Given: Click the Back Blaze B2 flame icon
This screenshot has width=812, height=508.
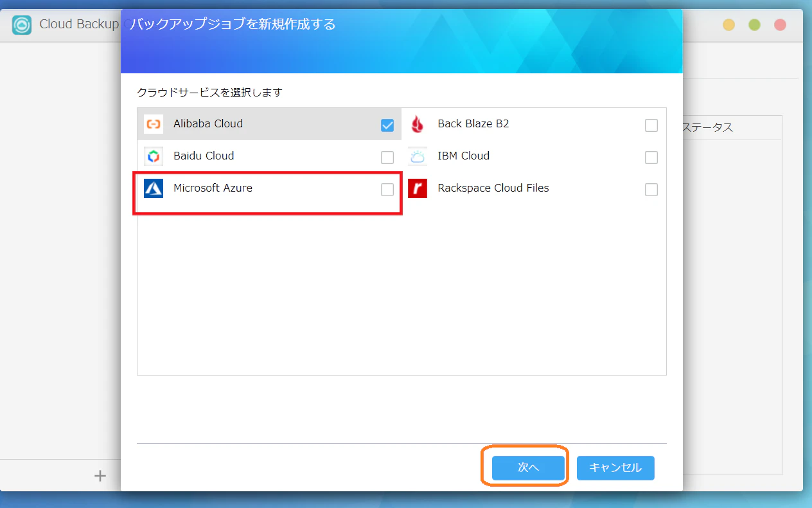Looking at the screenshot, I should click(418, 124).
